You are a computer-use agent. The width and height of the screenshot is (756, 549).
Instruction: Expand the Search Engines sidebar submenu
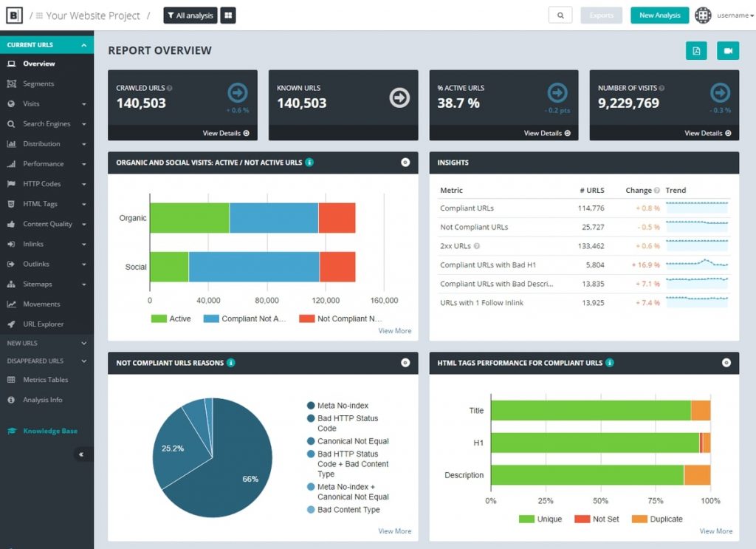(84, 124)
